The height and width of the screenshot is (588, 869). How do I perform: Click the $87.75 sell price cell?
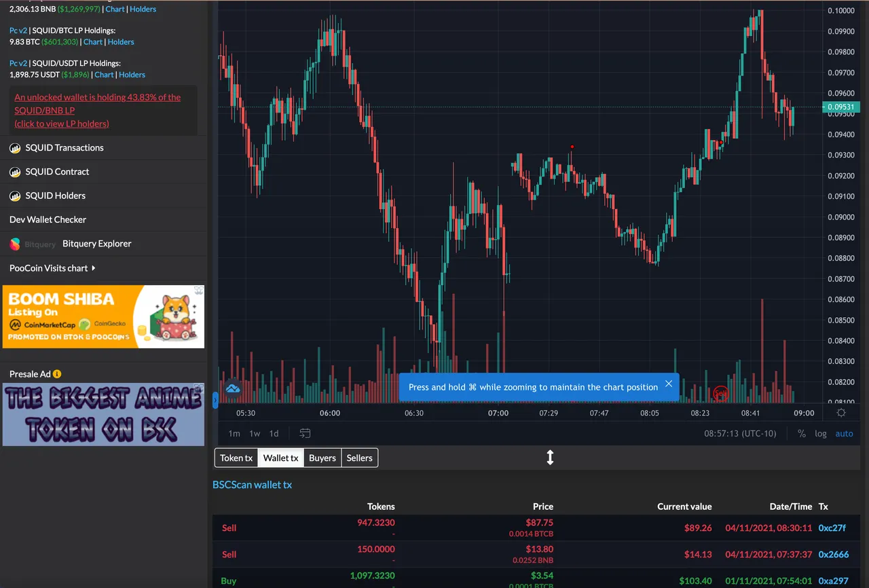coord(539,523)
